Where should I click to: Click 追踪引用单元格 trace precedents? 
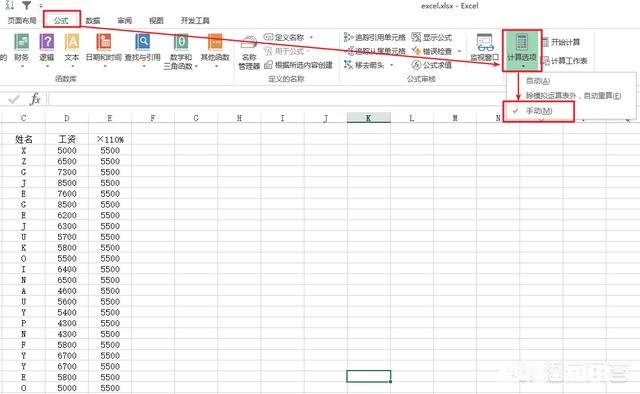click(375, 37)
